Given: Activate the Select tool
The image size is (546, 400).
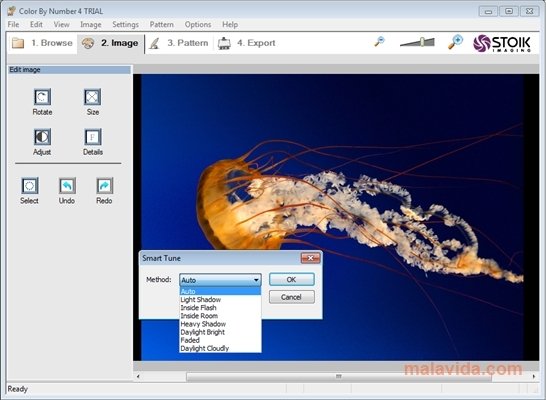Looking at the screenshot, I should [30, 186].
